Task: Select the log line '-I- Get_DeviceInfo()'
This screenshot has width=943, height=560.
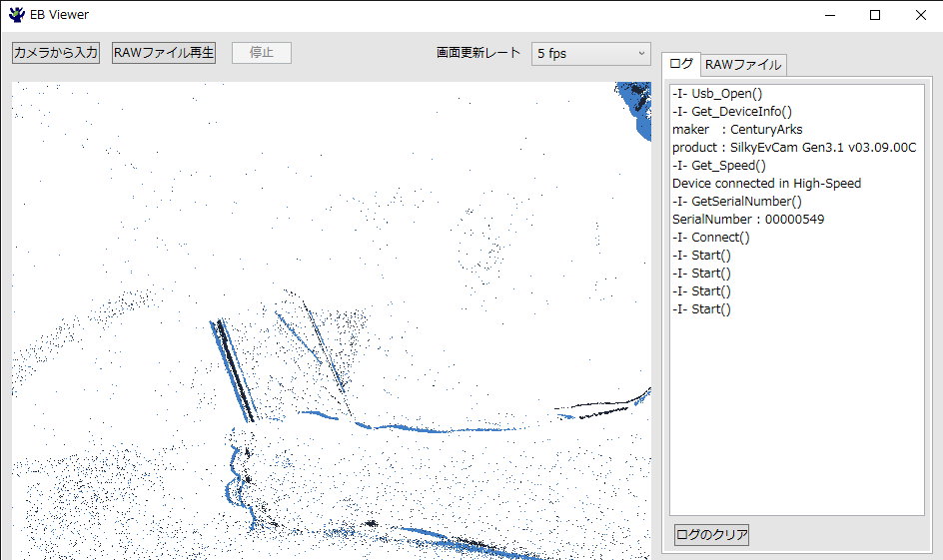Action: click(732, 112)
